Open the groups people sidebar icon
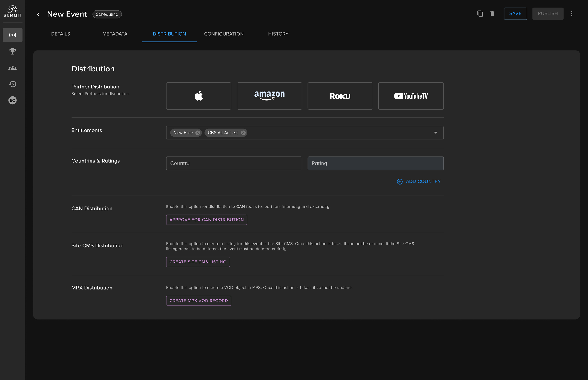588x380 pixels. point(13,68)
